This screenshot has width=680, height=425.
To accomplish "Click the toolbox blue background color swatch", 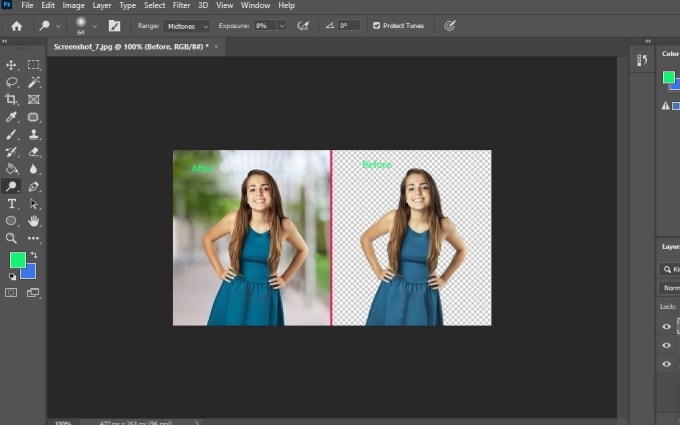I will (29, 272).
